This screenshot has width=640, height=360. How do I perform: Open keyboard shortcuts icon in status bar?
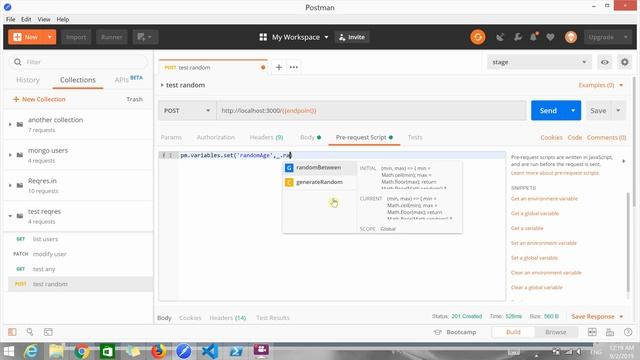610,332
